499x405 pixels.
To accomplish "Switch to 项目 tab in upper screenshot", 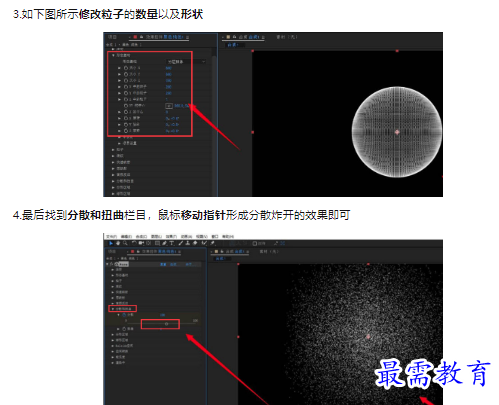I will (x=112, y=37).
